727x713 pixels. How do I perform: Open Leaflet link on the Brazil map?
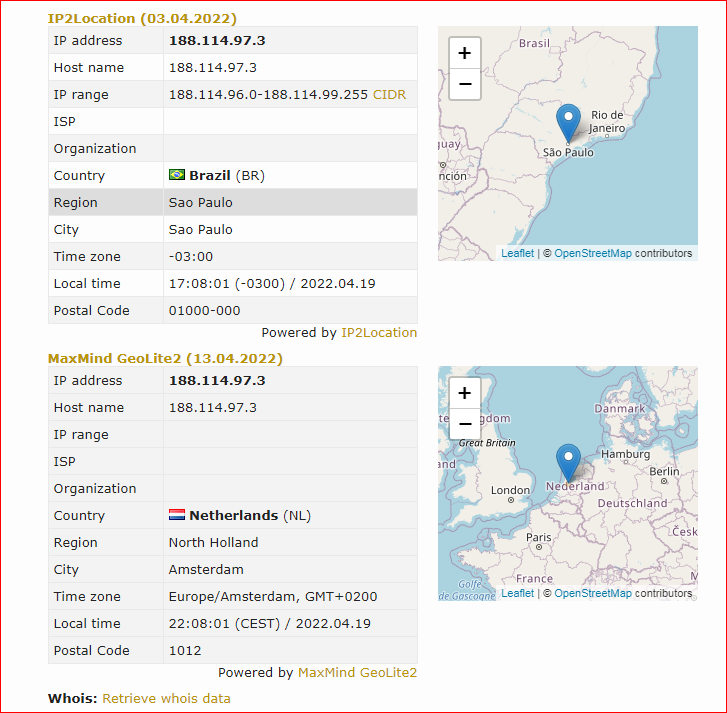[x=517, y=253]
